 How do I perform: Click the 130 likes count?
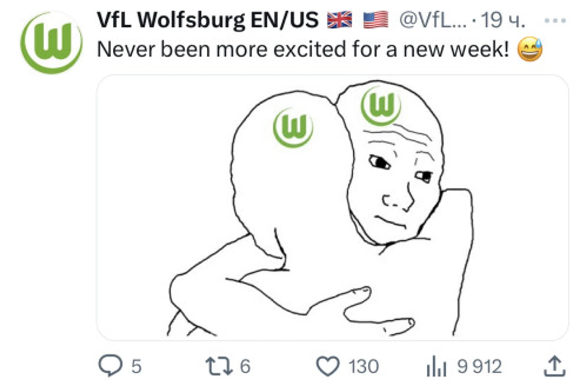click(364, 367)
